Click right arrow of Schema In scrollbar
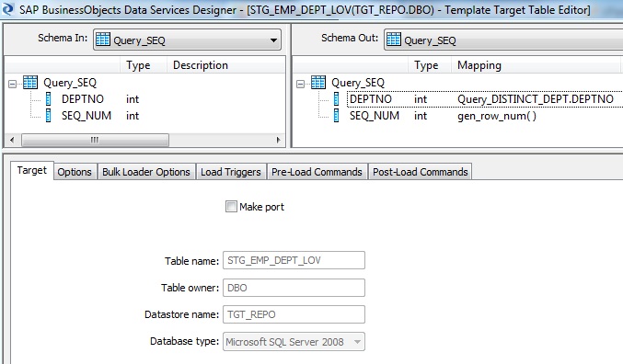623x364 pixels. pos(278,140)
